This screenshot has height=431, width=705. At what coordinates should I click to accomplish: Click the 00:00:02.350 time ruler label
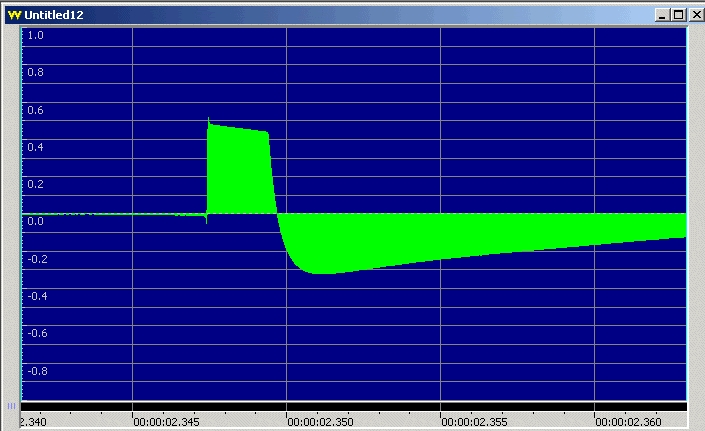coord(323,422)
